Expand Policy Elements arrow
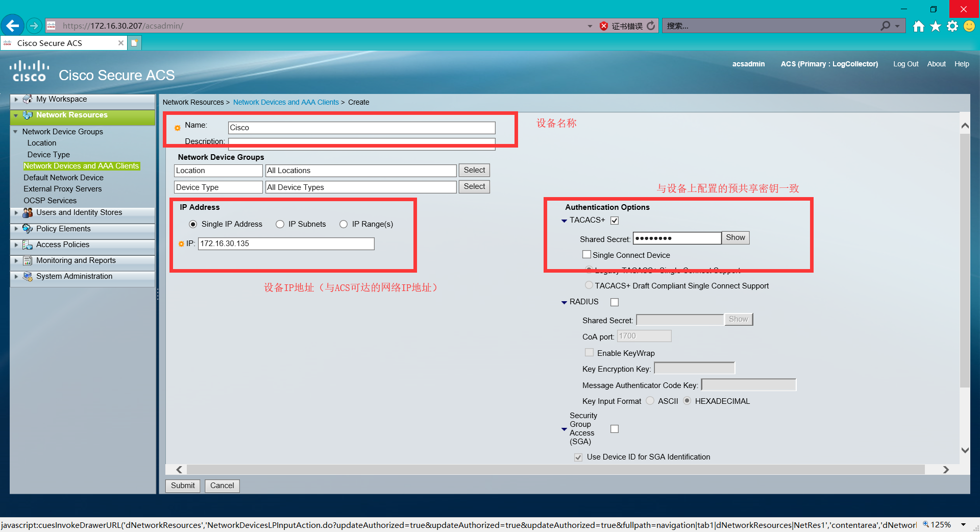980x532 pixels. tap(16, 229)
